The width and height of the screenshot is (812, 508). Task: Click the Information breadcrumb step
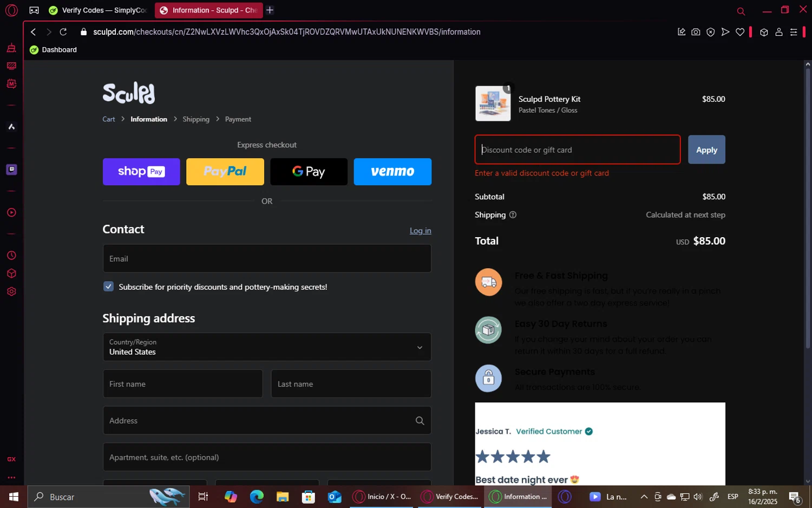tap(149, 119)
